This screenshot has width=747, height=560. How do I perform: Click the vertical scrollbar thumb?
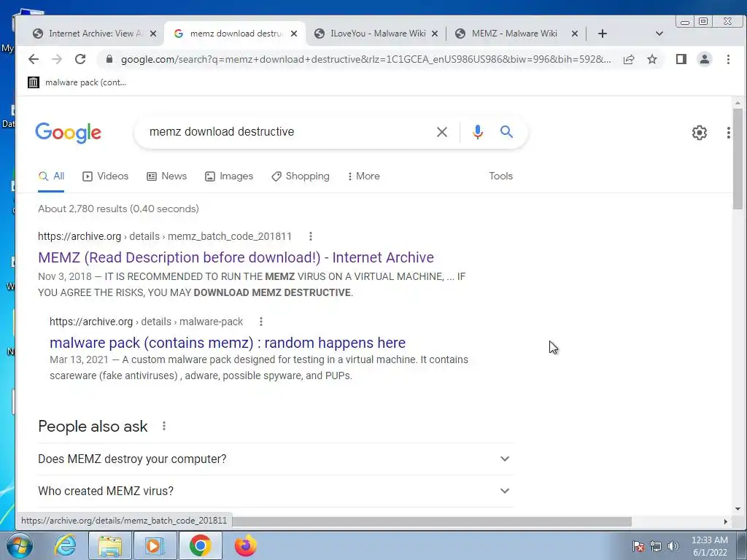(x=738, y=158)
